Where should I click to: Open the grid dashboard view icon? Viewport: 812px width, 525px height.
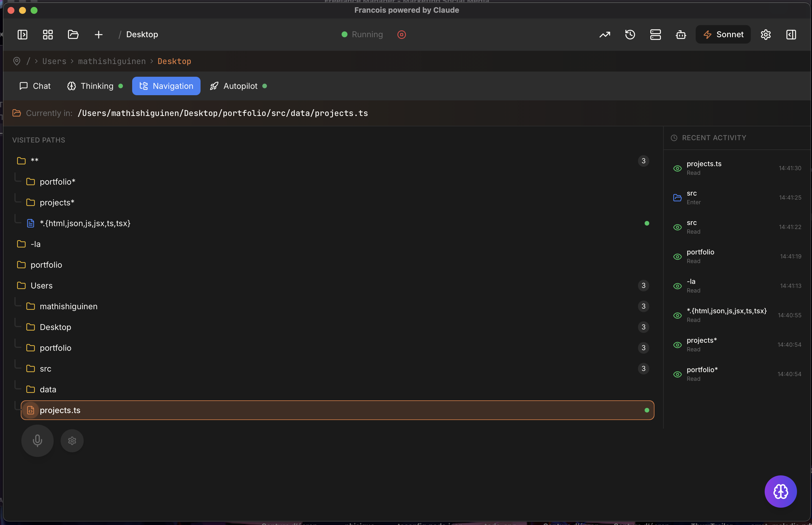tap(48, 34)
